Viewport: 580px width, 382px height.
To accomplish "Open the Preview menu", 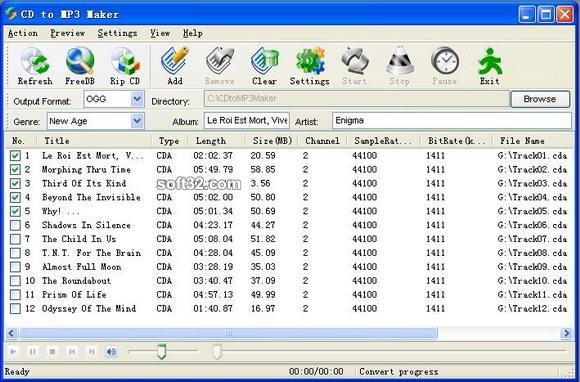I will point(68,33).
